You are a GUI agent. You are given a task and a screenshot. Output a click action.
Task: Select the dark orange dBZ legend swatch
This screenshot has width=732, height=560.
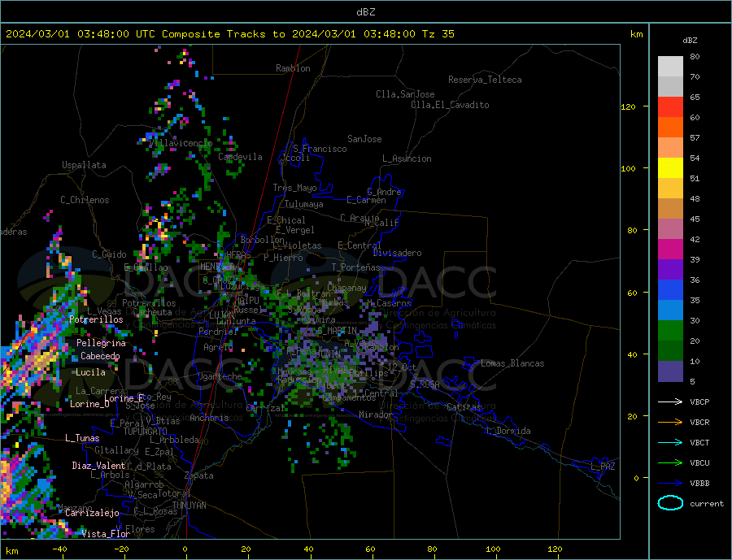coord(670,128)
